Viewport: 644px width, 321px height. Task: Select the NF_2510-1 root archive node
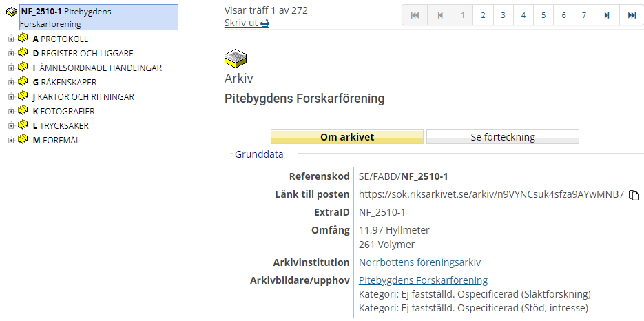[65, 17]
